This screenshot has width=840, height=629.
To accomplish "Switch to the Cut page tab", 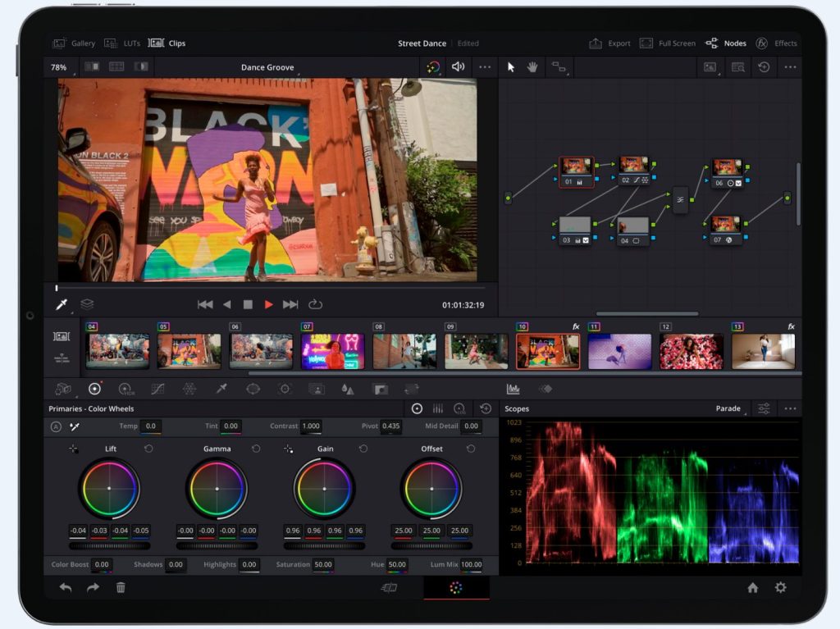I will point(390,588).
